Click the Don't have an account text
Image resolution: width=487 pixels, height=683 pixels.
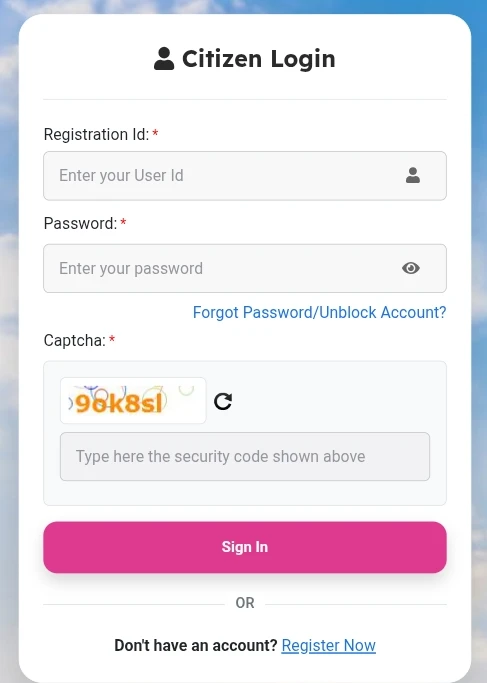[x=196, y=645]
